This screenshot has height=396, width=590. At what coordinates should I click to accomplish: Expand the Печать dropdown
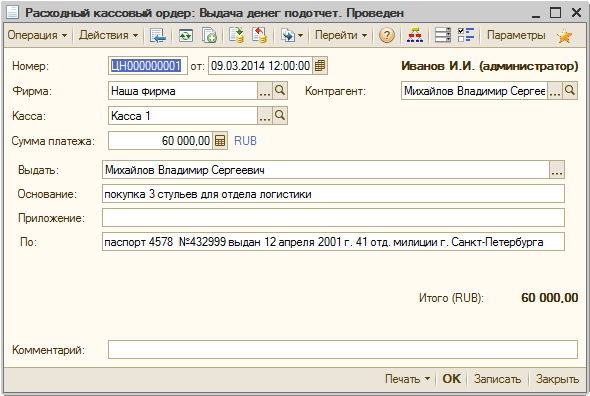[x=407, y=379]
